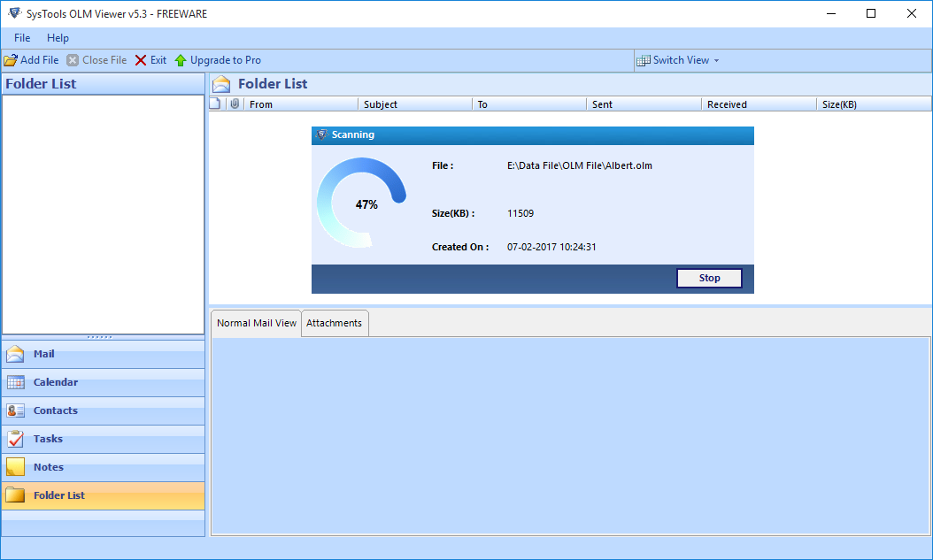The width and height of the screenshot is (933, 560).
Task: Click the file path E:\Data File\OLM File\Albert.olm
Action: [580, 165]
